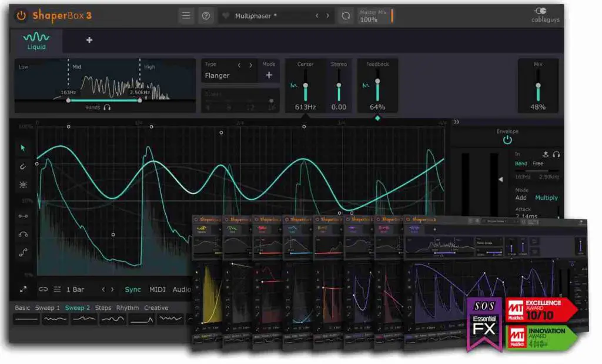Select MIDI trigger mode
The image size is (602, 364).
[x=158, y=289]
